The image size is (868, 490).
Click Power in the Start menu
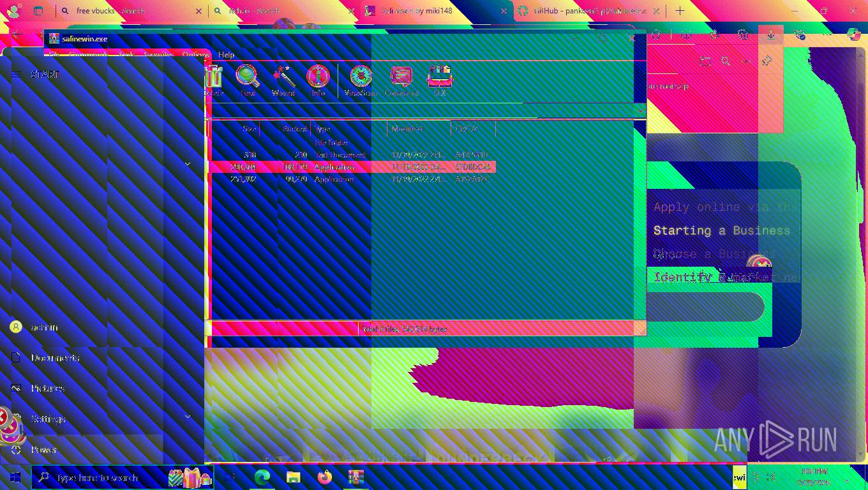click(x=82, y=450)
